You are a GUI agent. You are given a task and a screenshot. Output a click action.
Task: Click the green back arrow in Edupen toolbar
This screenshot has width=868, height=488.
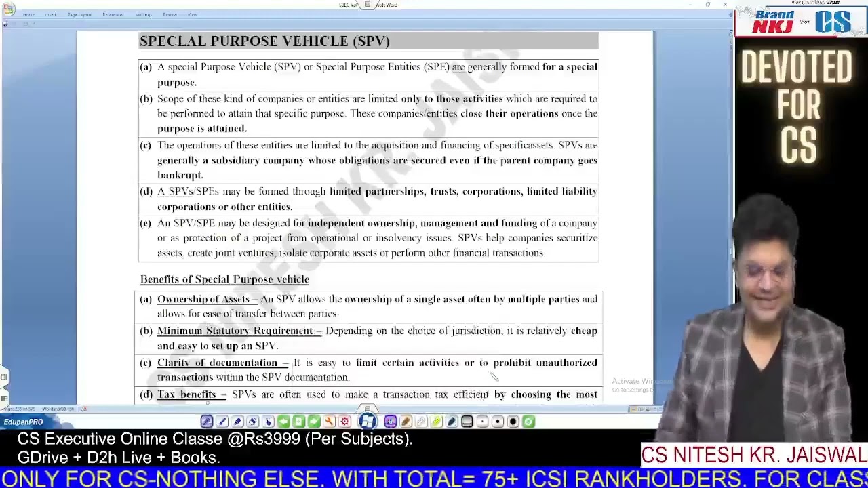[x=283, y=422]
